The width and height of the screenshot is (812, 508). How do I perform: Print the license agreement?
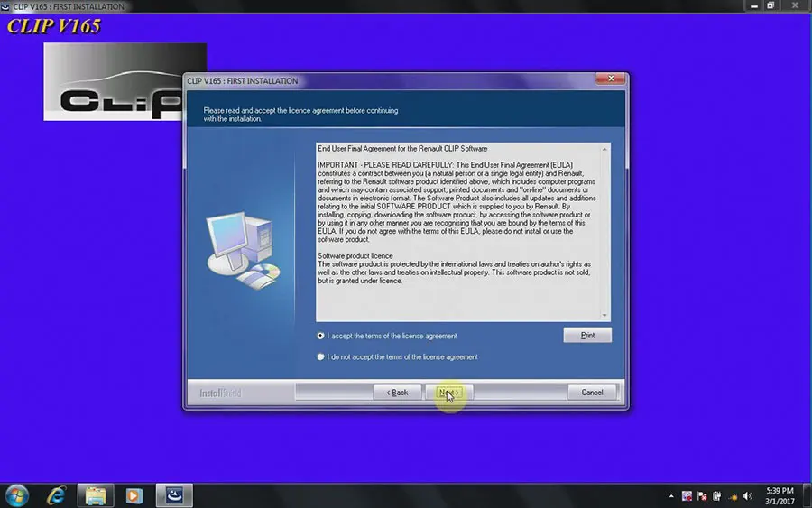(587, 335)
